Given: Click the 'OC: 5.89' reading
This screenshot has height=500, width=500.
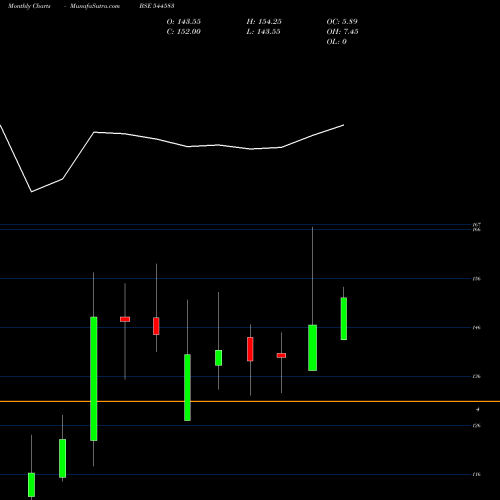Looking at the screenshot, I should point(342,22).
